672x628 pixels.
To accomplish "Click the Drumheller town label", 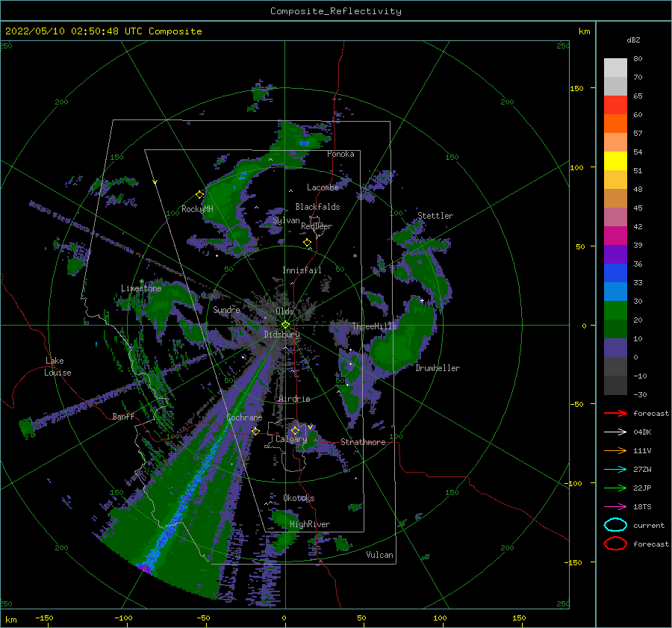I will [x=438, y=368].
